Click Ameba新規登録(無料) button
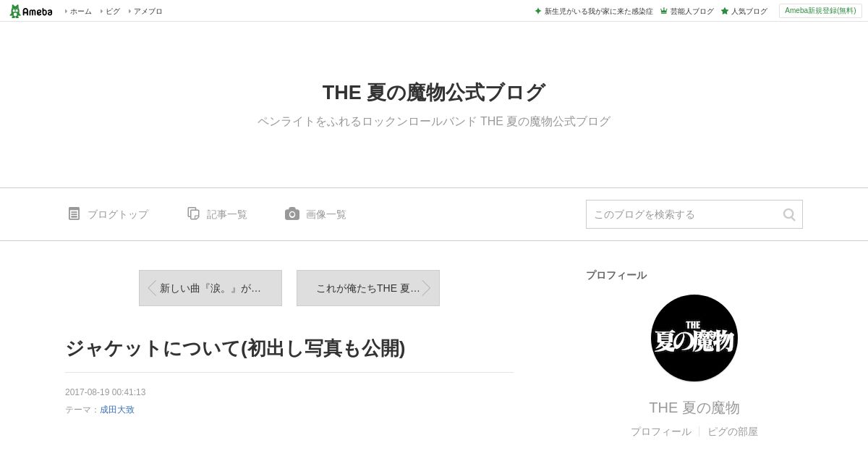The height and width of the screenshot is (456, 868). pos(820,11)
